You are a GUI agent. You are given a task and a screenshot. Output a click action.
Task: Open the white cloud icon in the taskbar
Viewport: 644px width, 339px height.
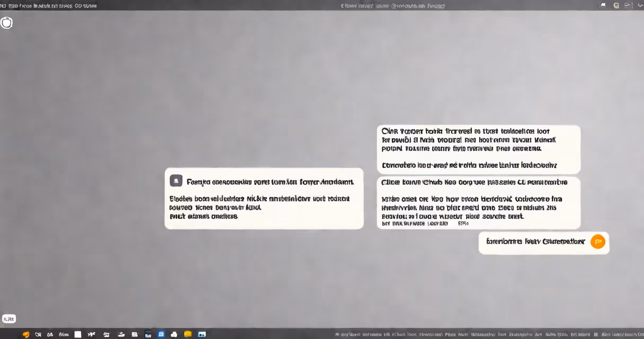(x=174, y=334)
